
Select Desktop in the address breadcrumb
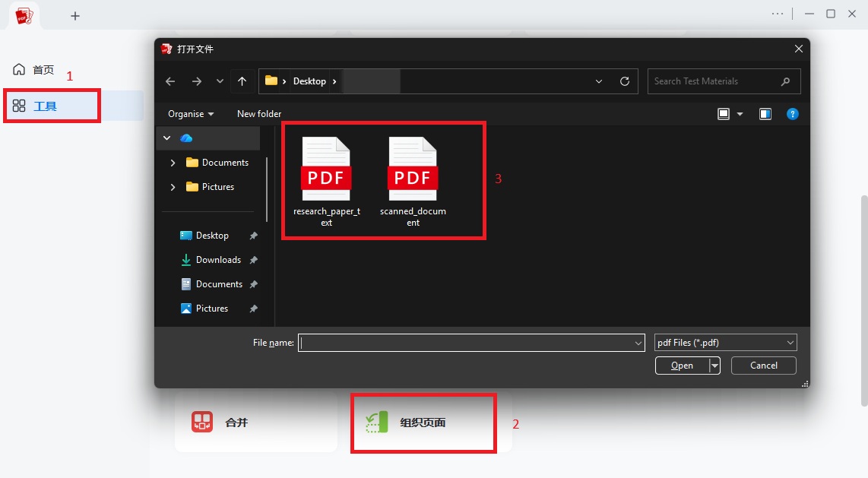(309, 81)
